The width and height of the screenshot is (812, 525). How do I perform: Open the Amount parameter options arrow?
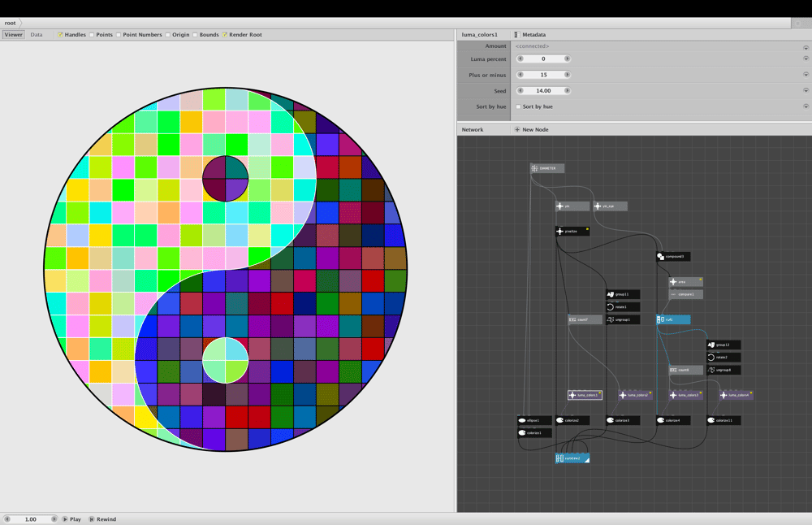tap(806, 47)
